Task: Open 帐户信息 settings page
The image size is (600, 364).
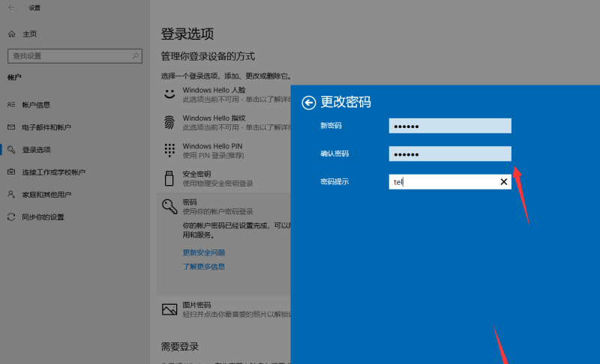Action: click(36, 105)
